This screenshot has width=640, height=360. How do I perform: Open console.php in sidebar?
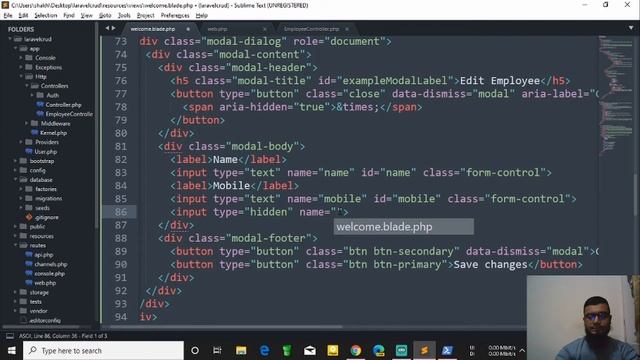click(x=49, y=273)
